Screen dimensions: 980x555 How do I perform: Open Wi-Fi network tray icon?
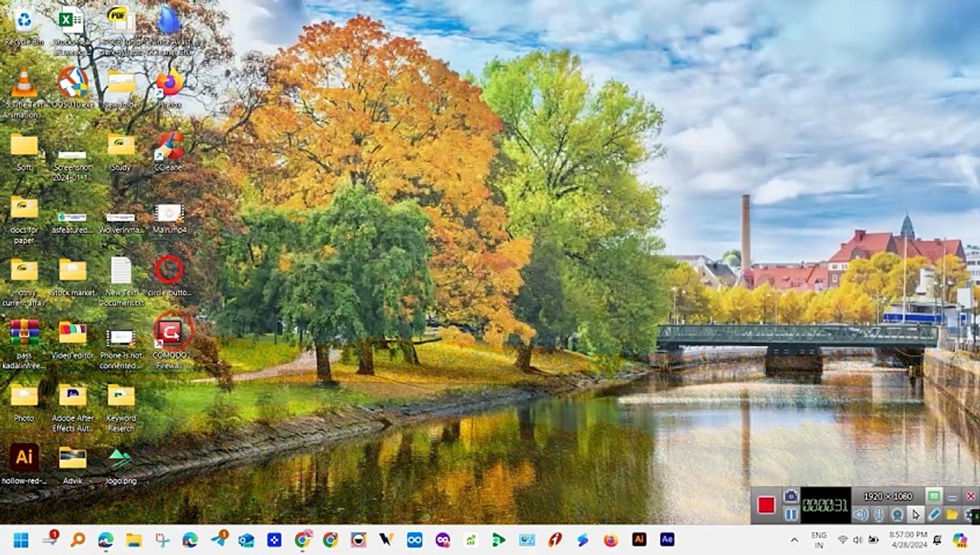click(x=843, y=540)
